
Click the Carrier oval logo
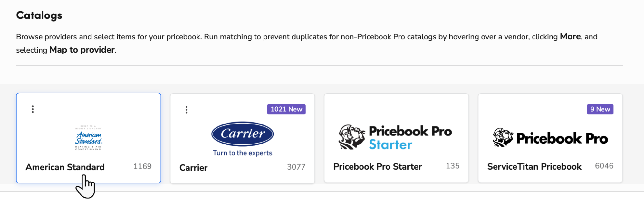242,135
